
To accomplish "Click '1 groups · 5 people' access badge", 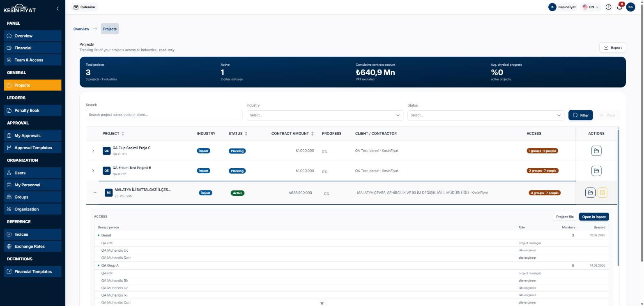I will [x=542, y=151].
